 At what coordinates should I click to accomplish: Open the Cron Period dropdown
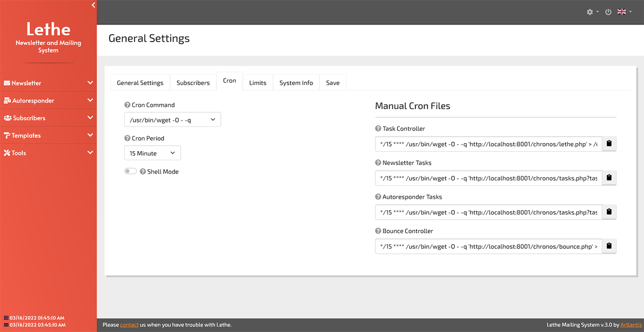coord(152,153)
